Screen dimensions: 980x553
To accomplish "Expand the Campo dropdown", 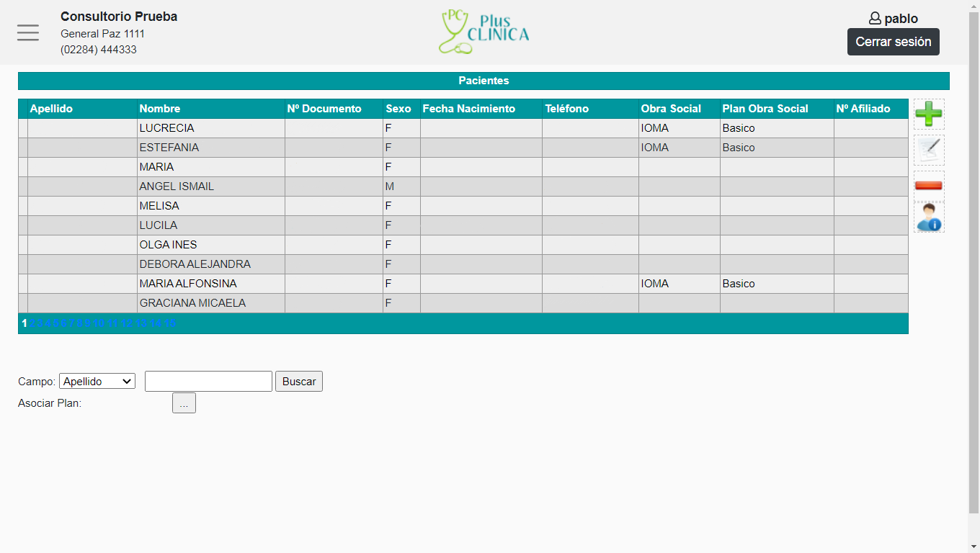I will (x=97, y=382).
